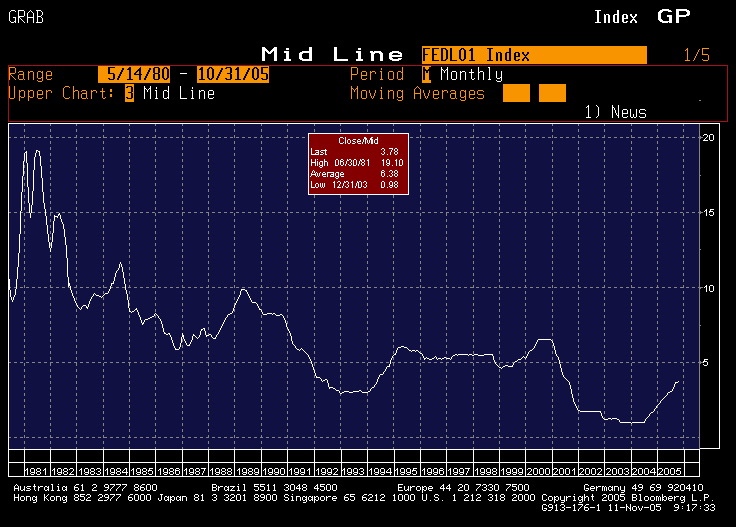736x527 pixels.
Task: Select the FEDL01 Index ticker field
Action: pos(534,55)
